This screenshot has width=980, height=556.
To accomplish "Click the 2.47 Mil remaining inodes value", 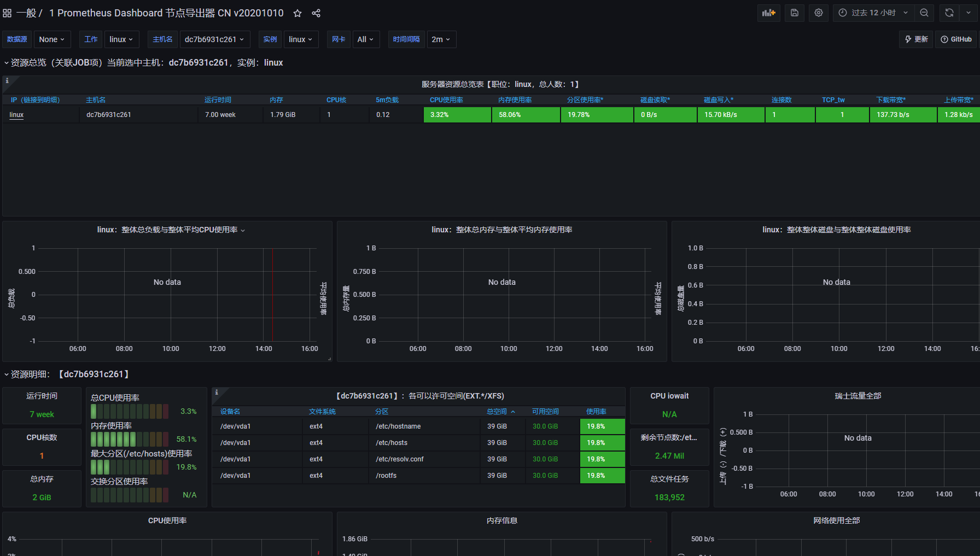I will coord(669,456).
